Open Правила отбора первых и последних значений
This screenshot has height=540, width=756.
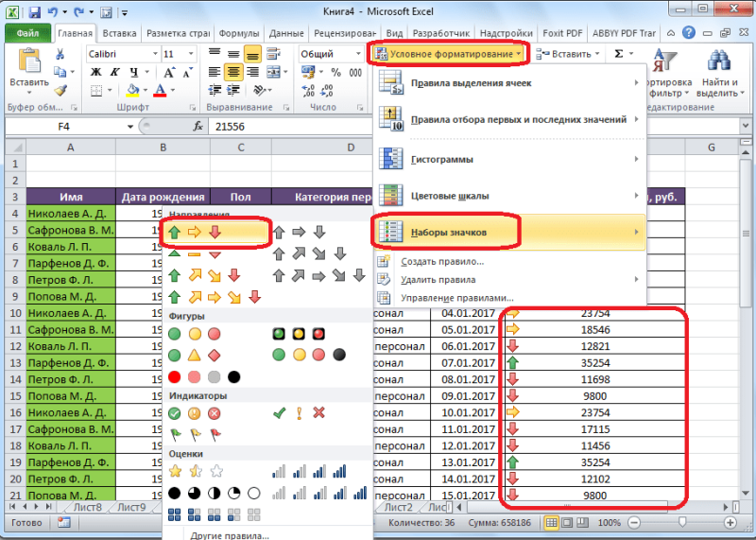pyautogui.click(x=509, y=119)
